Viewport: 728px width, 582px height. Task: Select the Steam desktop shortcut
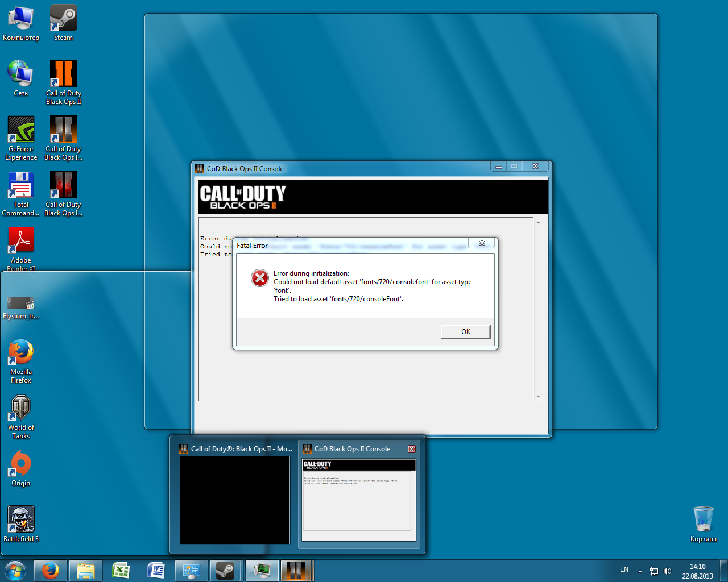click(63, 24)
